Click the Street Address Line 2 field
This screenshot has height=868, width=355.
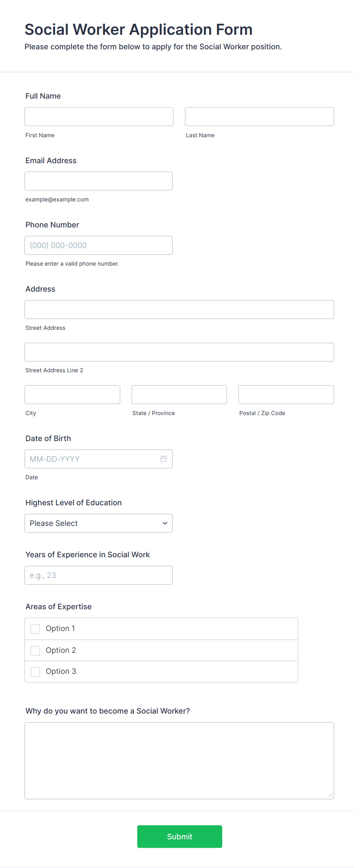[x=179, y=352]
